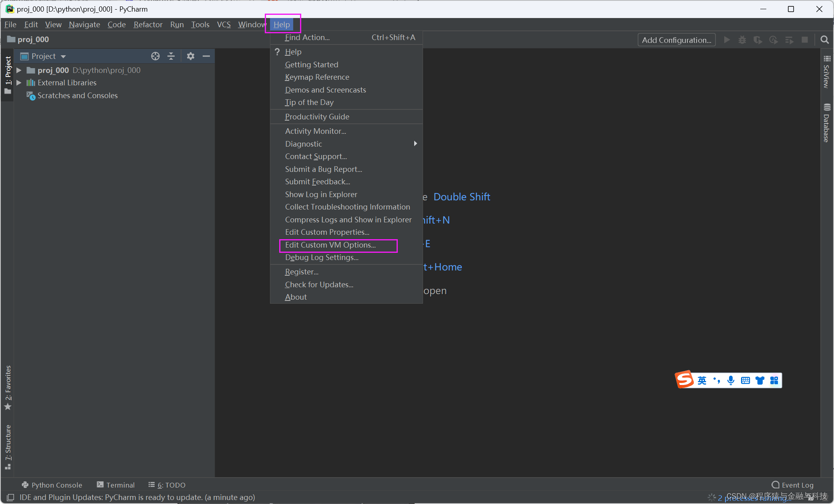Click the Sogou input microphone icon

[x=731, y=380]
